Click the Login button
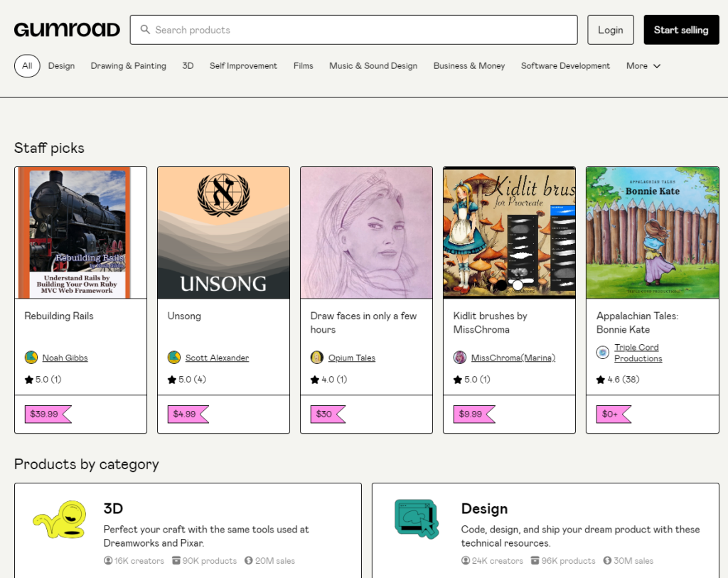 (611, 30)
